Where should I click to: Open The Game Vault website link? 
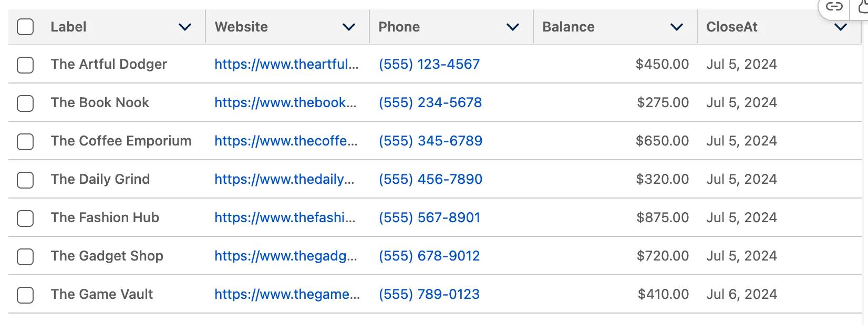[x=287, y=295]
